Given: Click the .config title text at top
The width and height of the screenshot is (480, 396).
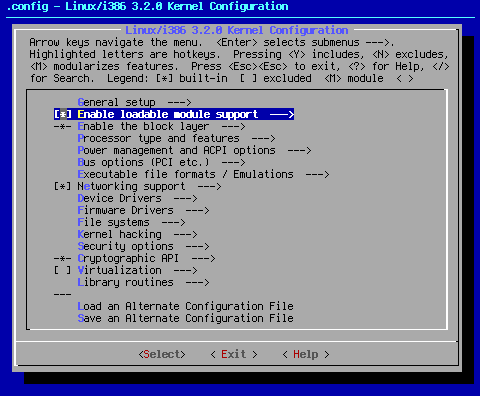Looking at the screenshot, I should coord(147,6).
